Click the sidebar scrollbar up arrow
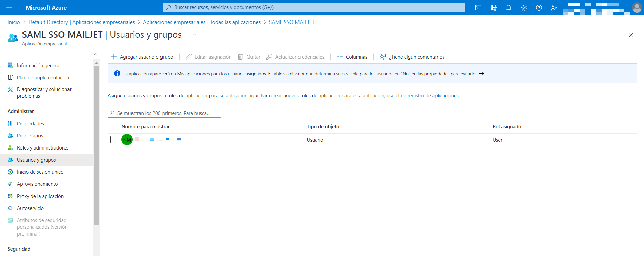 [97, 63]
